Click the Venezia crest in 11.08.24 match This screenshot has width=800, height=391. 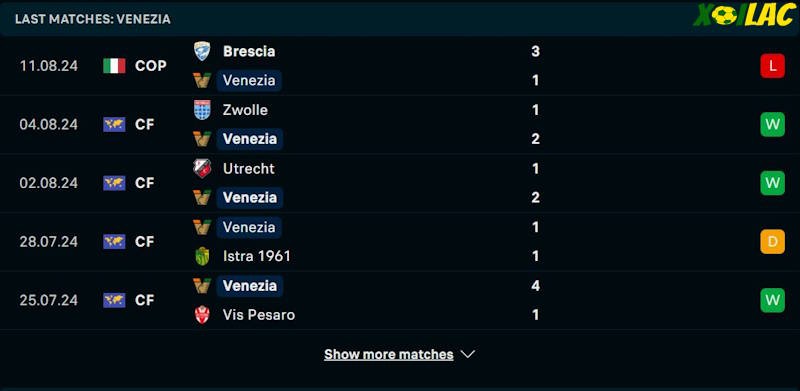pos(202,80)
